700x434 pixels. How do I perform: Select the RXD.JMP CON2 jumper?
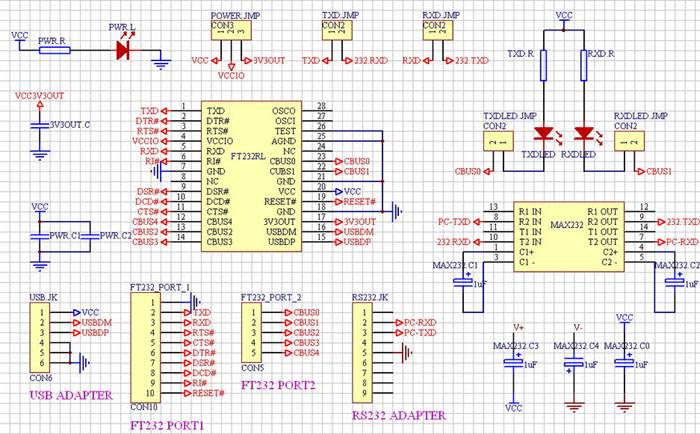[438, 30]
